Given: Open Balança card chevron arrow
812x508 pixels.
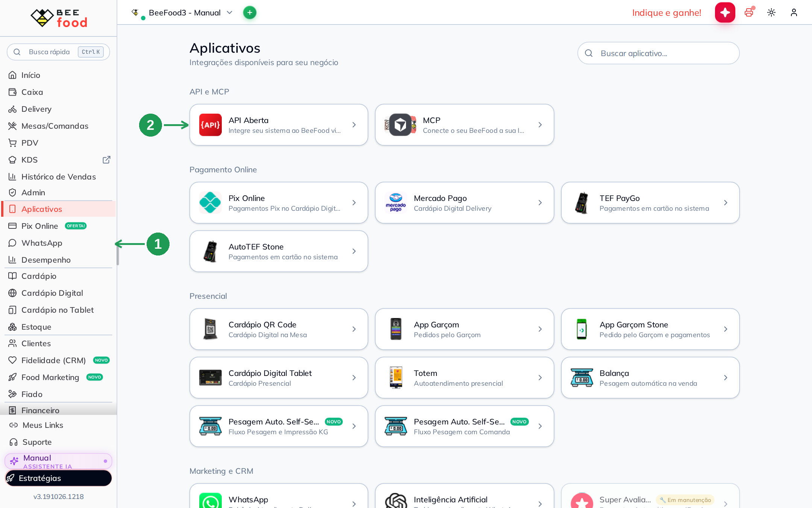Looking at the screenshot, I should pyautogui.click(x=726, y=377).
